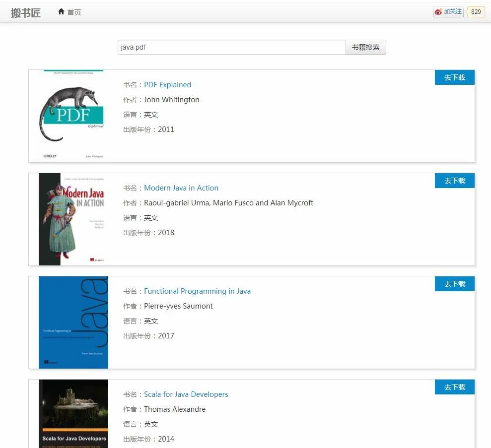The height and width of the screenshot is (448, 491).
Task: Click the home icon beside 首页
Action: click(61, 12)
